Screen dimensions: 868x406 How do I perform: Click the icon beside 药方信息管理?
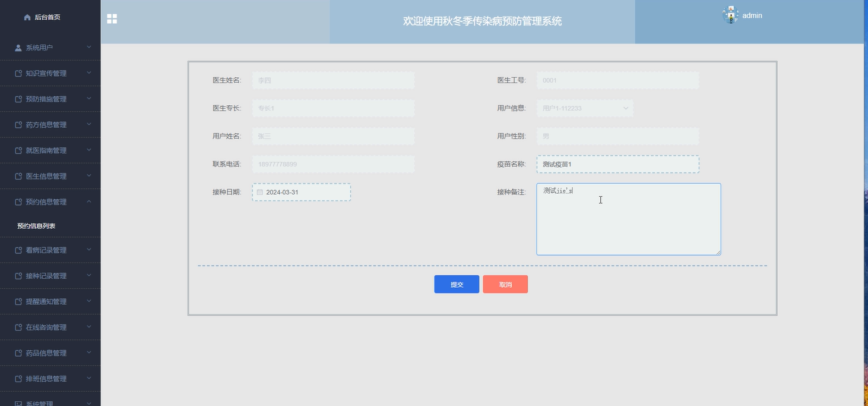pyautogui.click(x=18, y=125)
